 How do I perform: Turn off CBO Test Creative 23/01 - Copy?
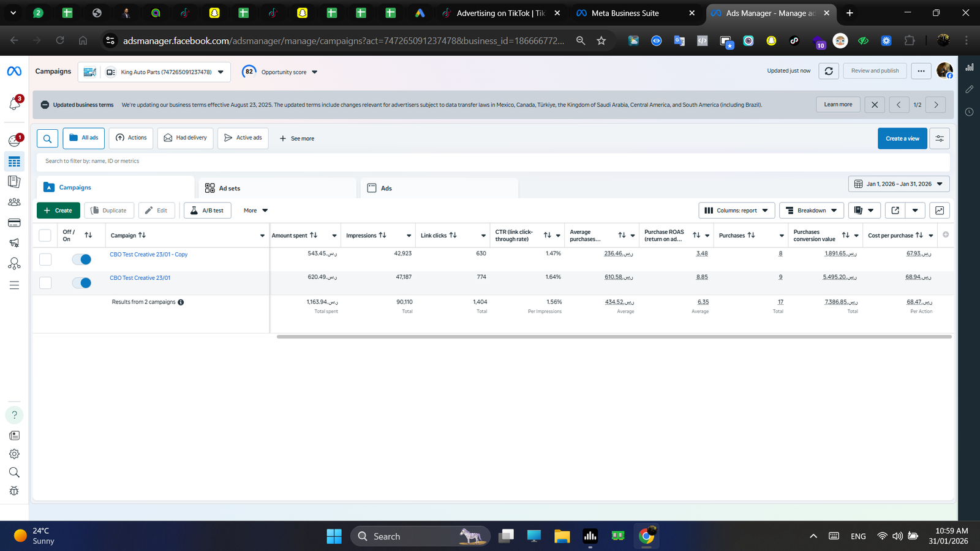click(81, 260)
